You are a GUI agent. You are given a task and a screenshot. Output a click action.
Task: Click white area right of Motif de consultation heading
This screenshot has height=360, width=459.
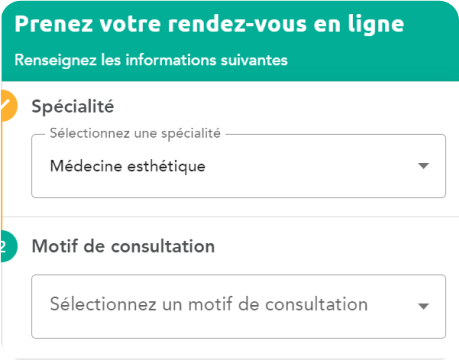pyautogui.click(x=333, y=246)
